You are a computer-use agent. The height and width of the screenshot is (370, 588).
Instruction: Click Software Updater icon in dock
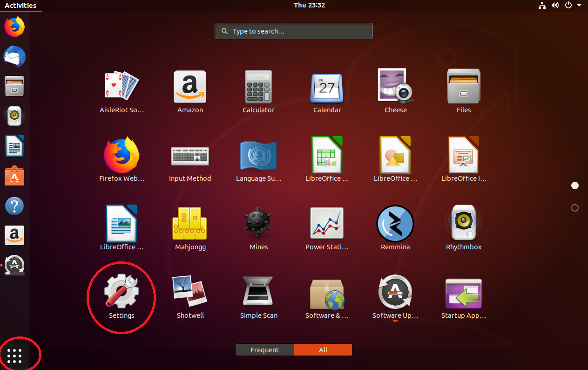coord(14,265)
